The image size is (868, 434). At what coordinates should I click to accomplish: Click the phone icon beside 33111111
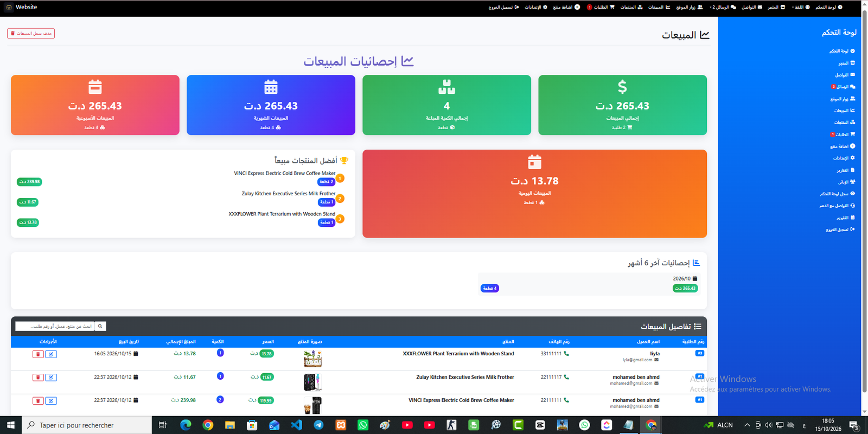(566, 354)
